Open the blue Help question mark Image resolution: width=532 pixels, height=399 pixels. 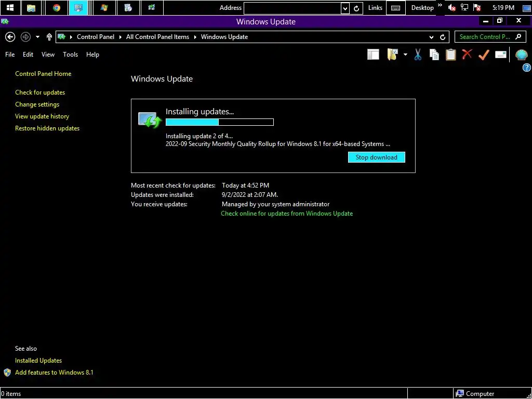[x=526, y=68]
